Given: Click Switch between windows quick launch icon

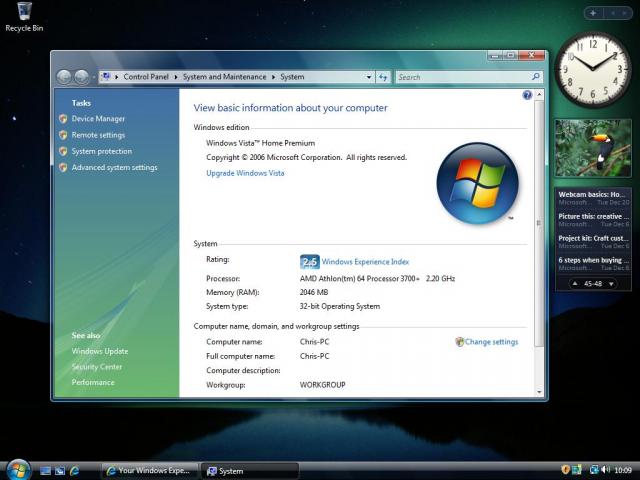Looking at the screenshot, I should click(x=60, y=471).
